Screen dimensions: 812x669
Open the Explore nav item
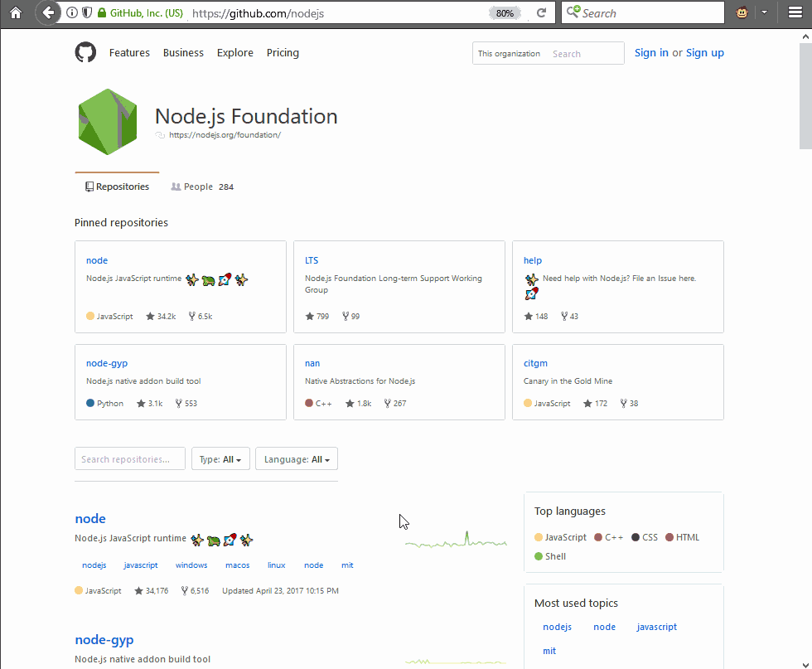[x=234, y=53]
